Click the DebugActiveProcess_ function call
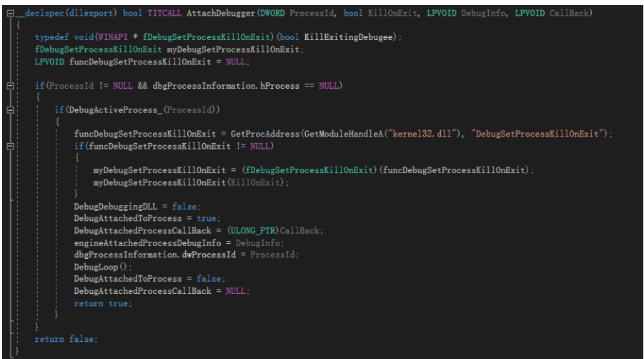Image resolution: width=644 pixels, height=359 pixels. pyautogui.click(x=115, y=110)
